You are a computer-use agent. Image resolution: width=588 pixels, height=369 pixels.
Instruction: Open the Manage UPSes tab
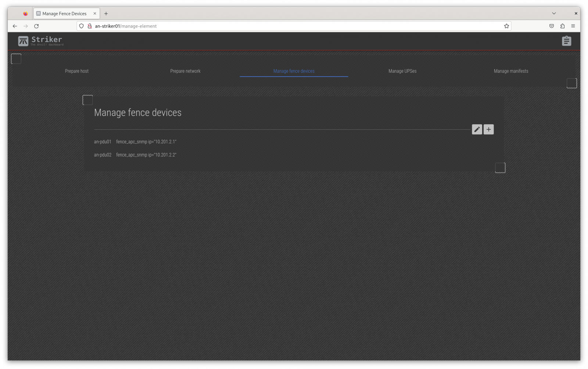point(402,71)
